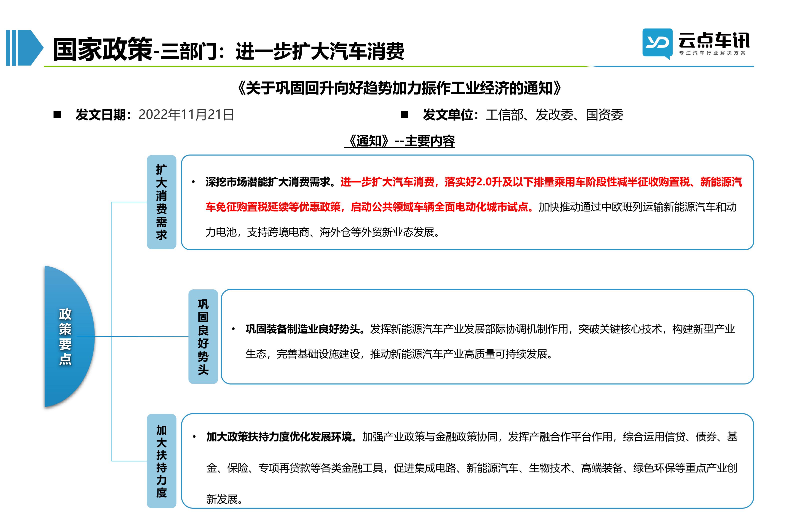This screenshot has width=798, height=532.
Task: Click the issuing units 工信部、发改委、国资委
Action: [554, 115]
